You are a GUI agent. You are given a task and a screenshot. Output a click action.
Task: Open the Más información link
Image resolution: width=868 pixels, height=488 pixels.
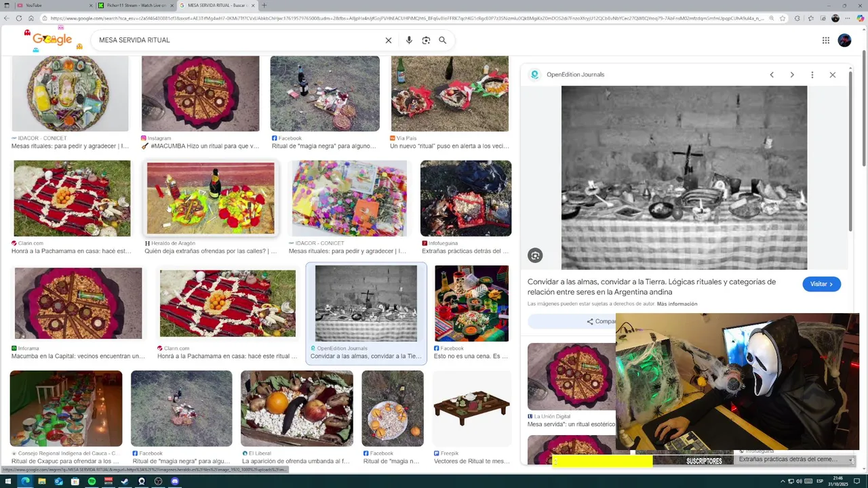(677, 304)
